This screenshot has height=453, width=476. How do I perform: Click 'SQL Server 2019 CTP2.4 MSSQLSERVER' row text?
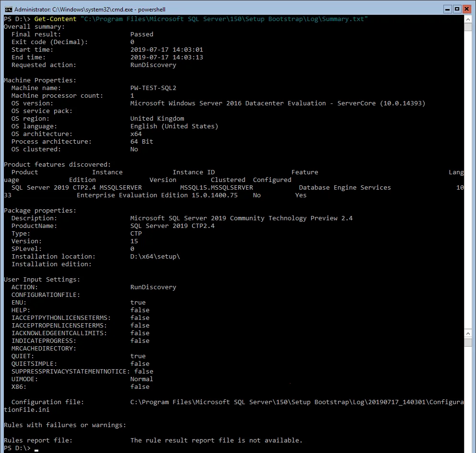click(77, 188)
